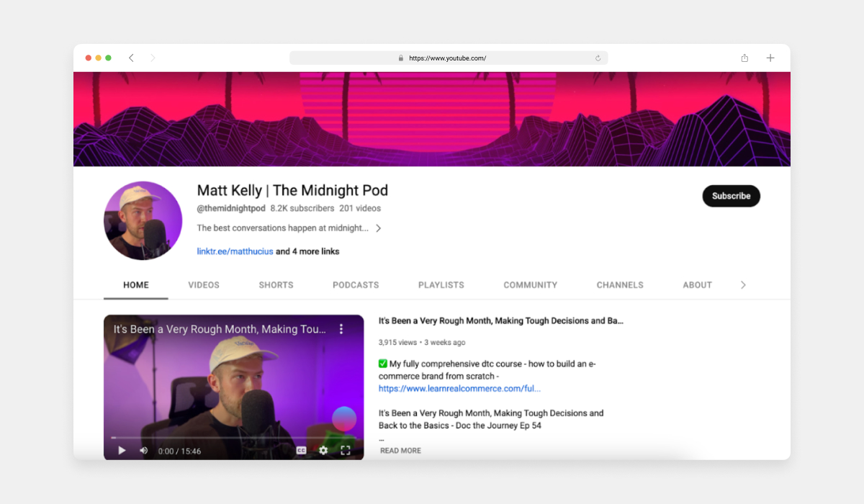Toggle subscription with the Subscribe button
Image resolution: width=864 pixels, height=504 pixels.
(x=731, y=195)
